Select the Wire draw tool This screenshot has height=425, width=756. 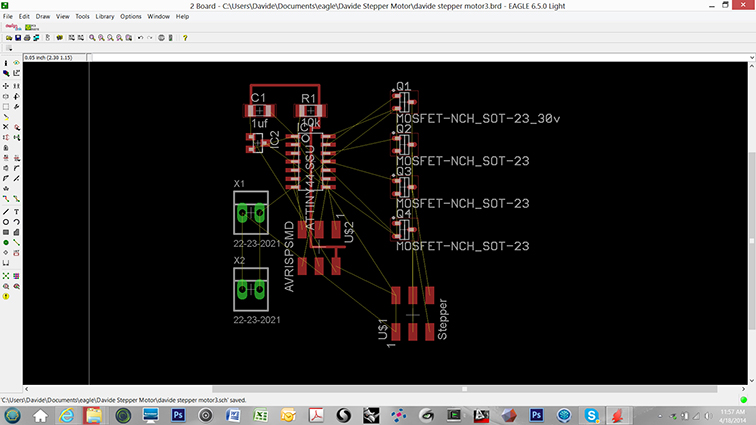[6, 212]
